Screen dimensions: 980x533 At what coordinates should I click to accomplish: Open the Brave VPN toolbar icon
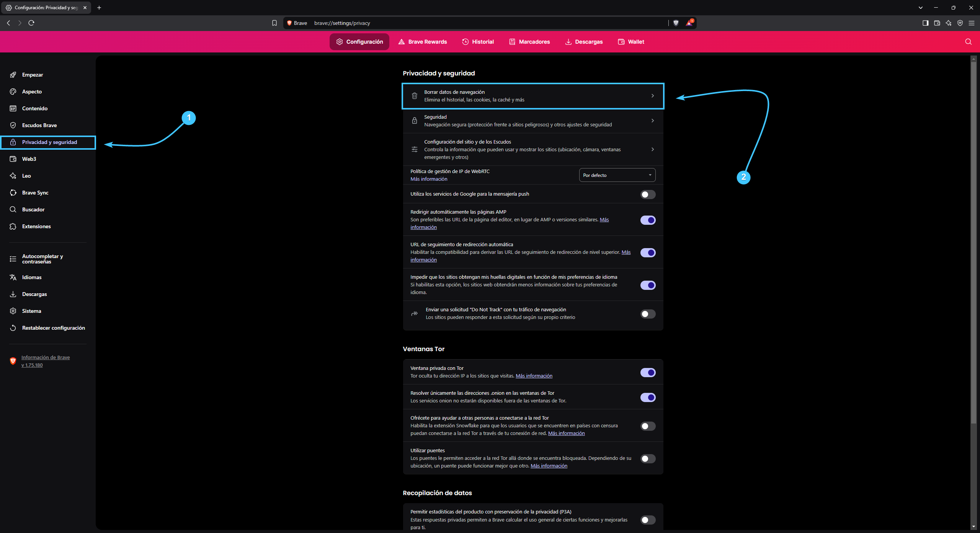coord(960,23)
